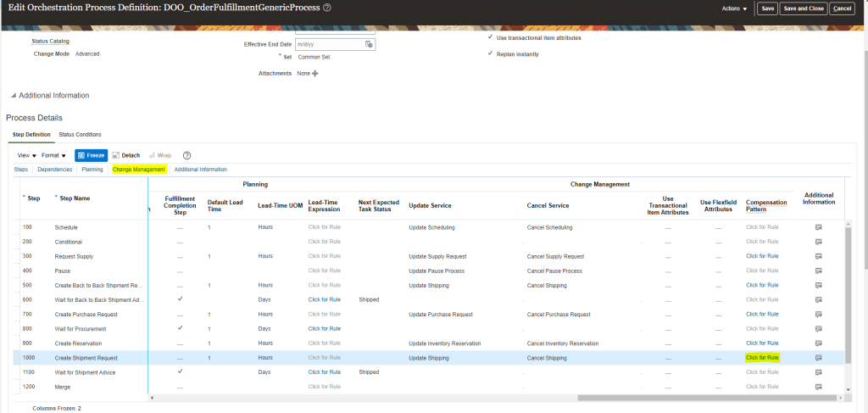868x413 pixels.
Task: Switch to the Status Conditions tab
Action: 80,134
